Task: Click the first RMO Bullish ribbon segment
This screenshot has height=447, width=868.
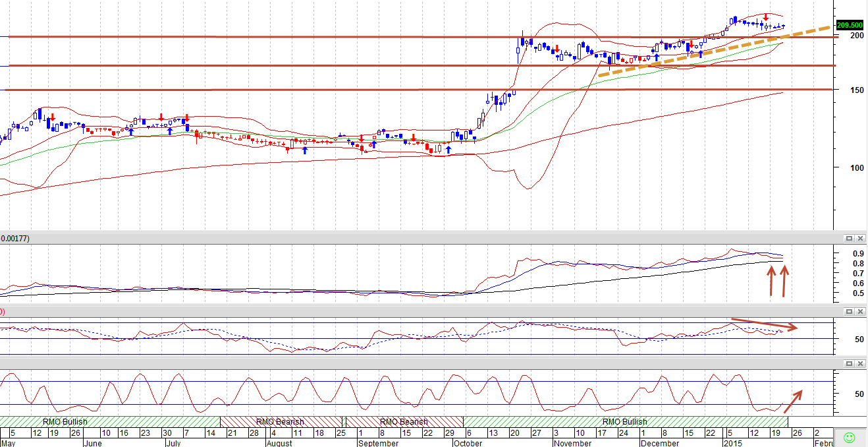Action: click(x=110, y=421)
